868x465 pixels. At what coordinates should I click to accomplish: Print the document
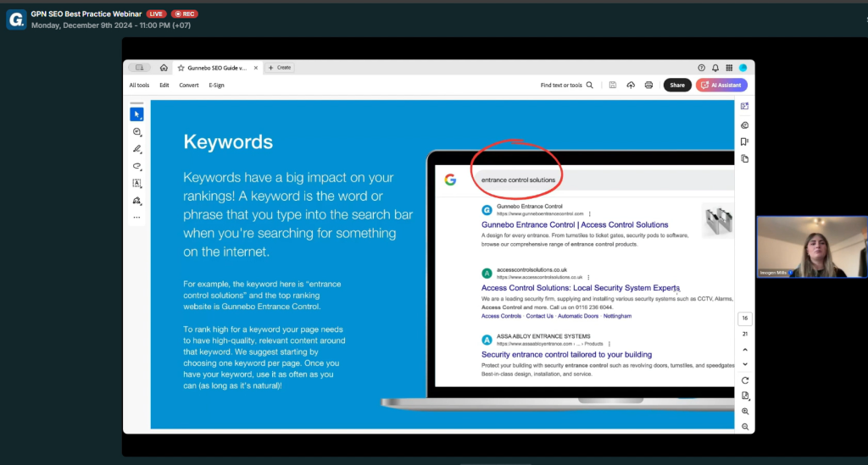pyautogui.click(x=648, y=86)
